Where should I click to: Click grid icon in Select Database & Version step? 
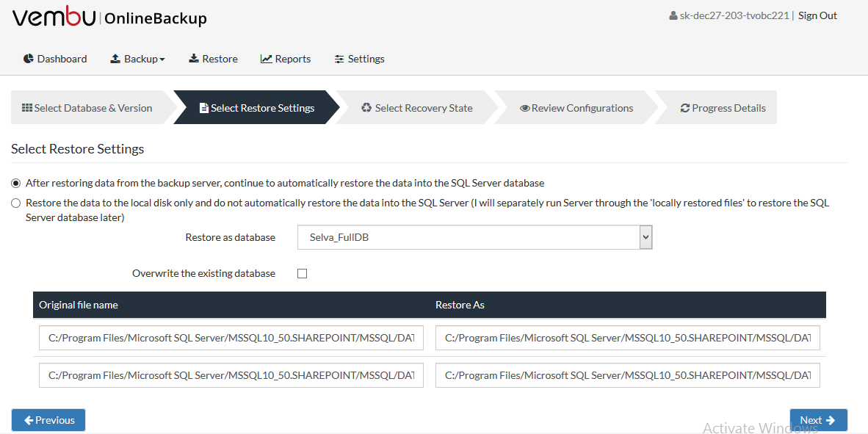pos(27,108)
